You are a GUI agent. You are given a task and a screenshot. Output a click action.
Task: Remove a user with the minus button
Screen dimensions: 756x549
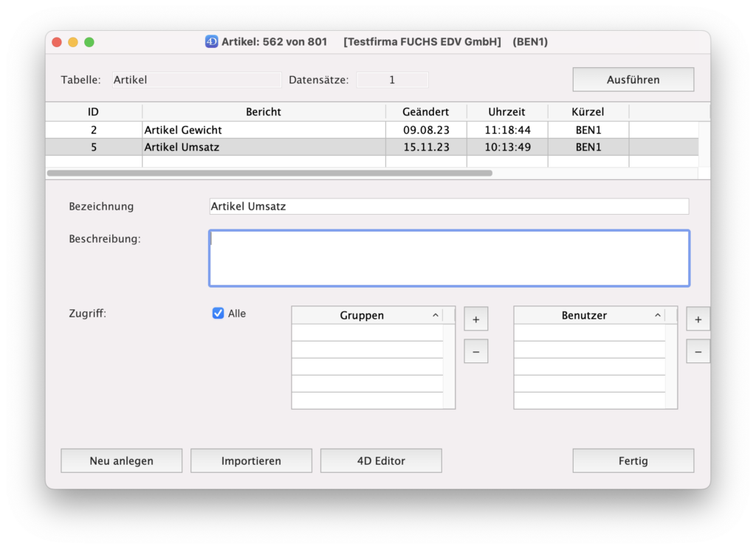point(698,352)
